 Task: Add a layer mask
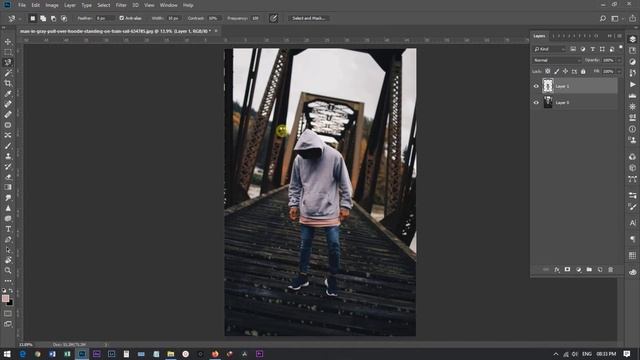(567, 269)
